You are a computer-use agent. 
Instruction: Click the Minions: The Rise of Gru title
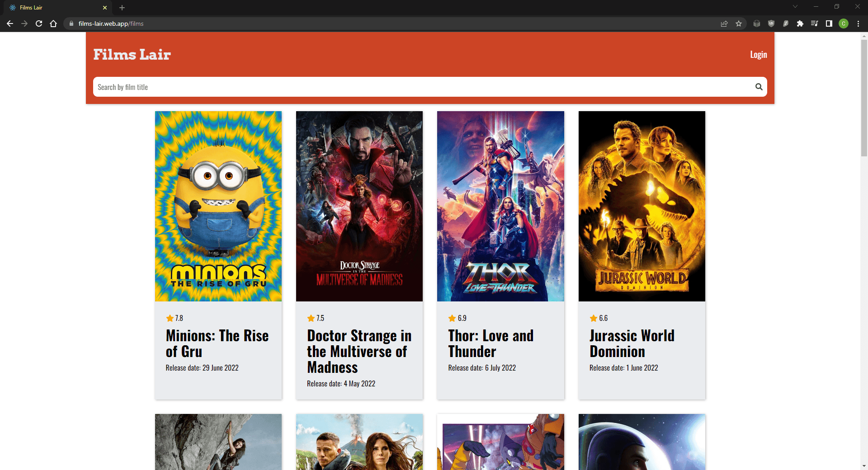[x=217, y=343]
